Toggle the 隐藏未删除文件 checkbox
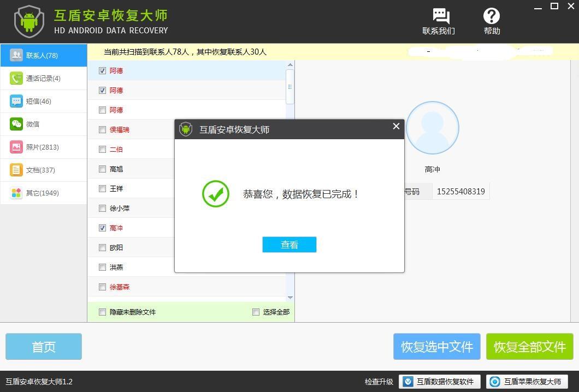 (x=102, y=312)
